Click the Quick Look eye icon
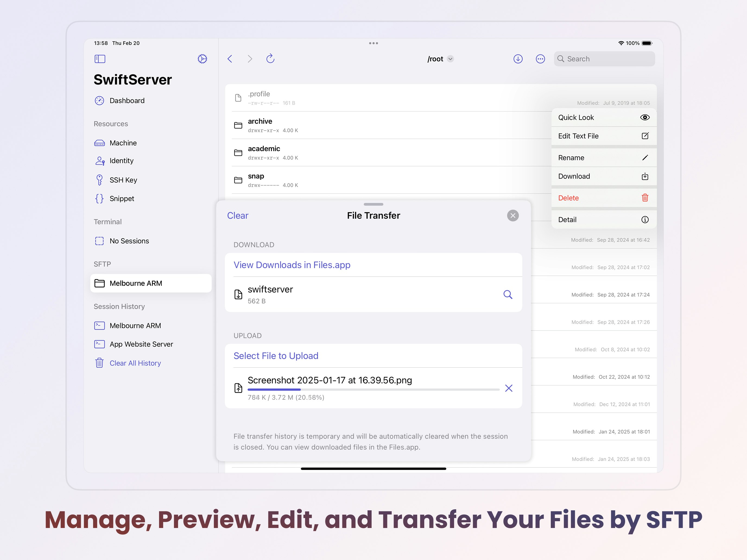The height and width of the screenshot is (560, 747). click(645, 117)
